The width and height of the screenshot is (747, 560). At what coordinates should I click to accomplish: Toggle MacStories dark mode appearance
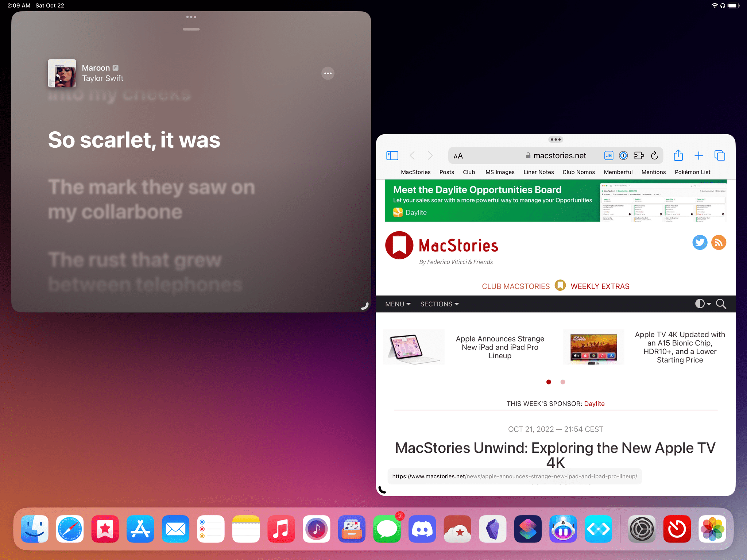coord(703,304)
